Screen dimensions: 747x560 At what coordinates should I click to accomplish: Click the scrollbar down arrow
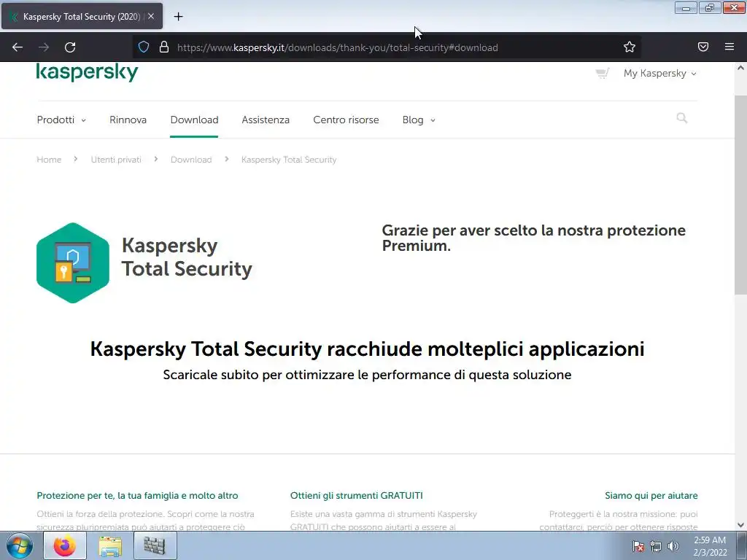[x=741, y=525]
